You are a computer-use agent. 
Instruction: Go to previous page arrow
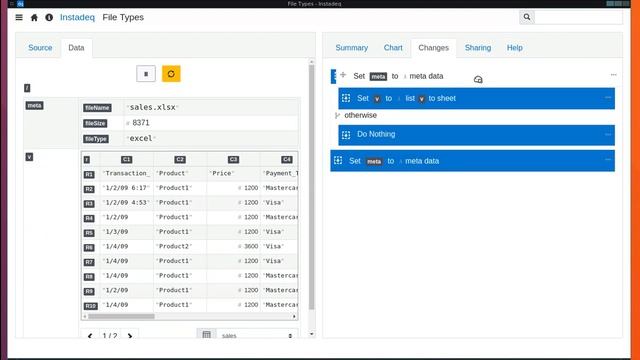[x=90, y=336]
